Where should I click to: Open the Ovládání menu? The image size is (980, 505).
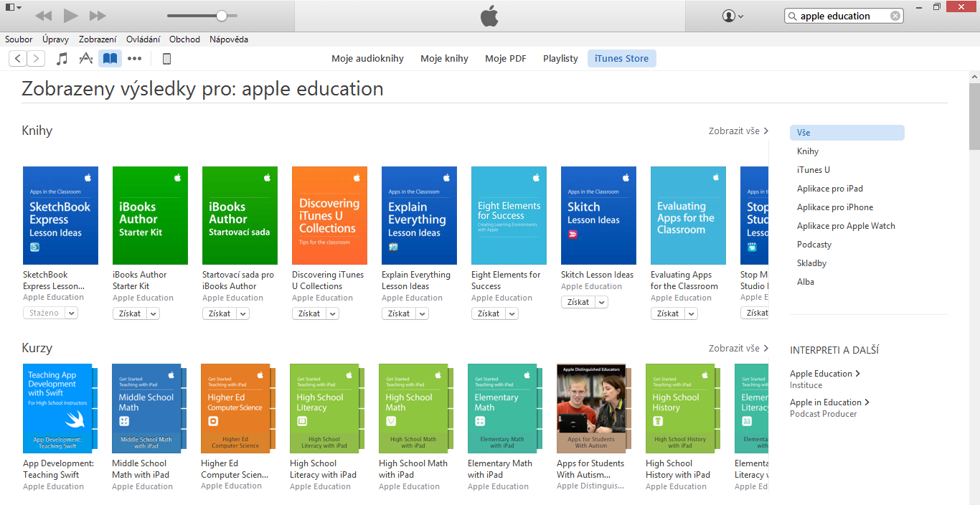click(x=143, y=39)
